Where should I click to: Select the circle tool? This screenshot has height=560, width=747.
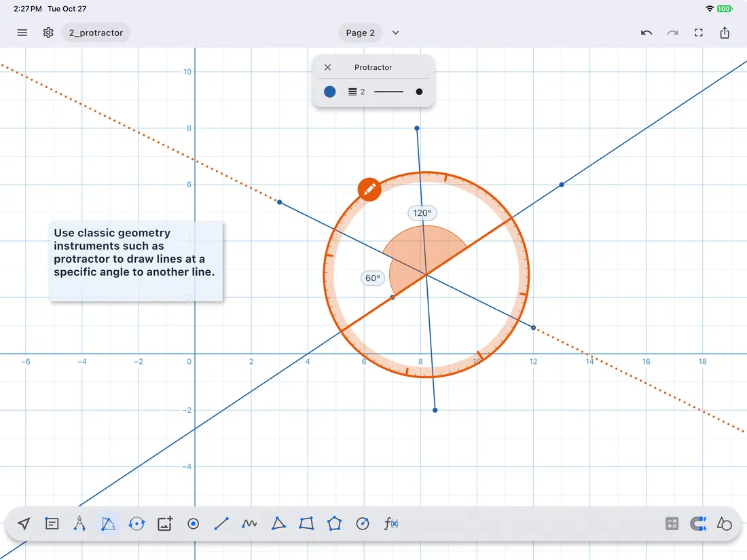[x=363, y=524]
